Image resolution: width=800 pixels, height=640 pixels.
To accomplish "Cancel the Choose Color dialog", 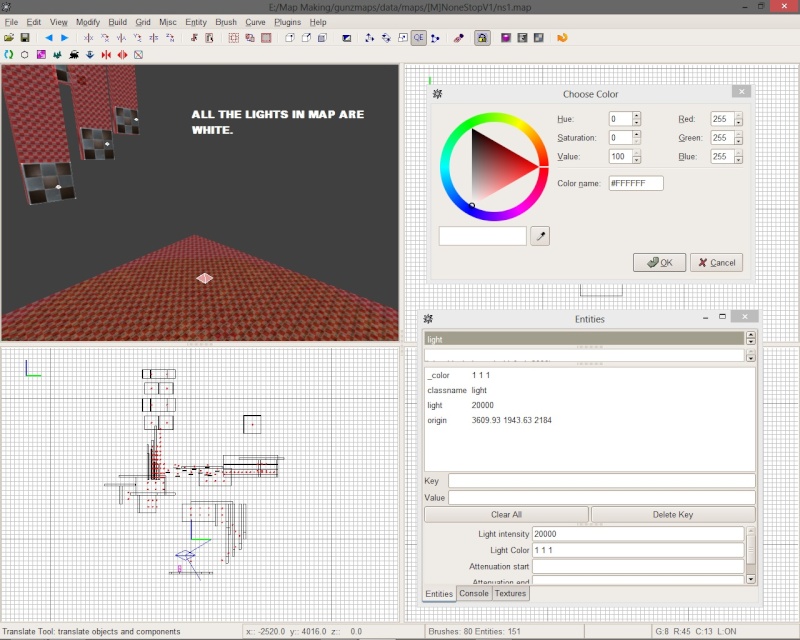I will coord(716,262).
